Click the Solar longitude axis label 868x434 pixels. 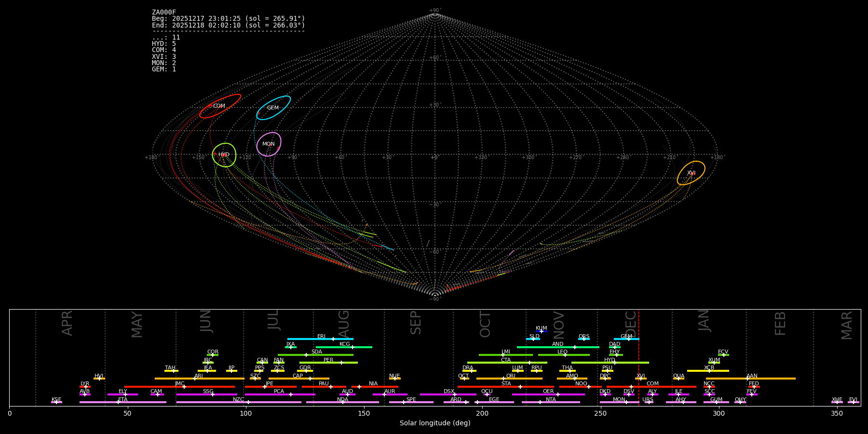(x=434, y=423)
